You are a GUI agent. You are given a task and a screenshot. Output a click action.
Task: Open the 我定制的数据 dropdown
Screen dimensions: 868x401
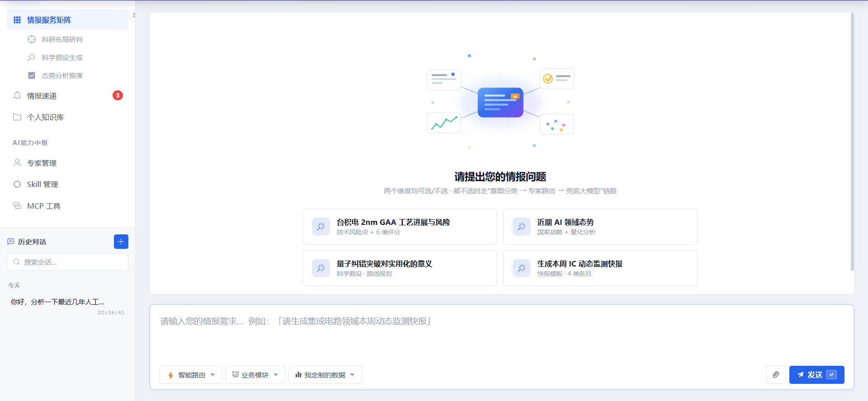tap(325, 375)
